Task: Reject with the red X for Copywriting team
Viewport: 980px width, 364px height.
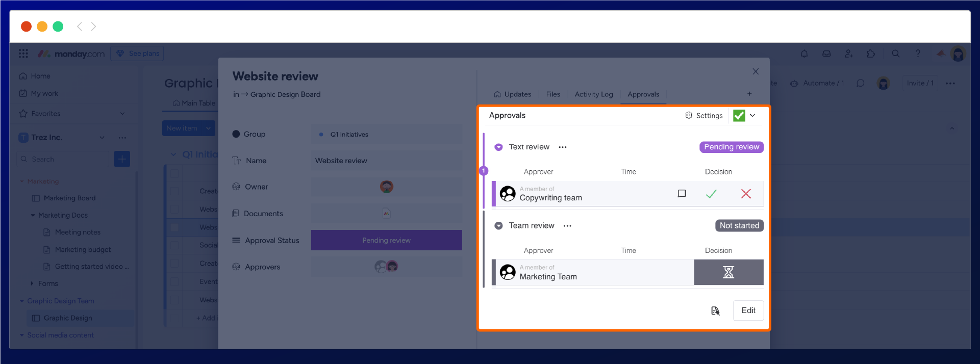Action: coord(745,194)
